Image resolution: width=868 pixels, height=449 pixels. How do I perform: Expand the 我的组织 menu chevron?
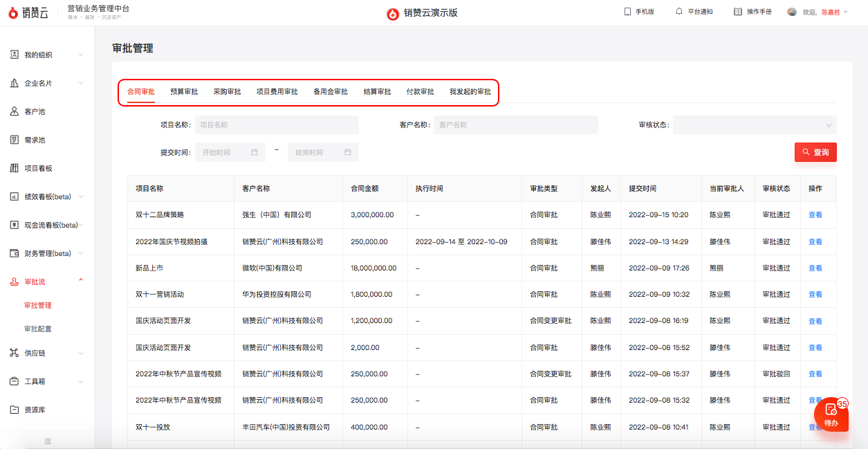click(81, 55)
